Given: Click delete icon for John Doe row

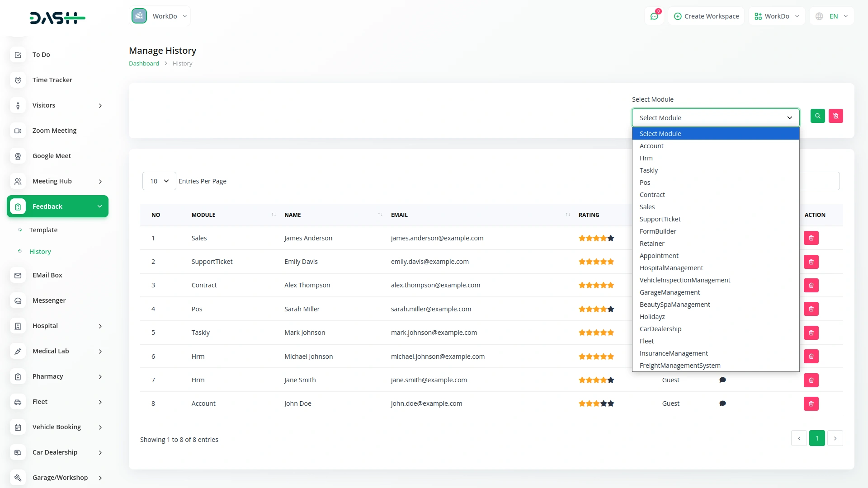Looking at the screenshot, I should pos(811,404).
